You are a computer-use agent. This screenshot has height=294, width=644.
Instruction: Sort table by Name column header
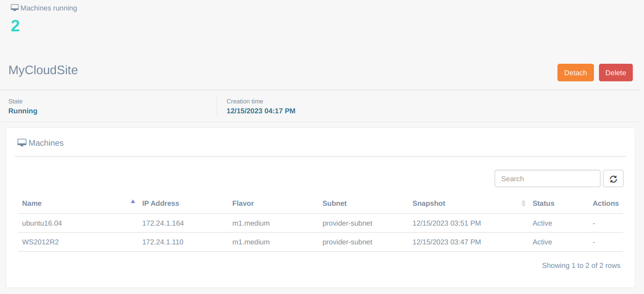click(32, 203)
